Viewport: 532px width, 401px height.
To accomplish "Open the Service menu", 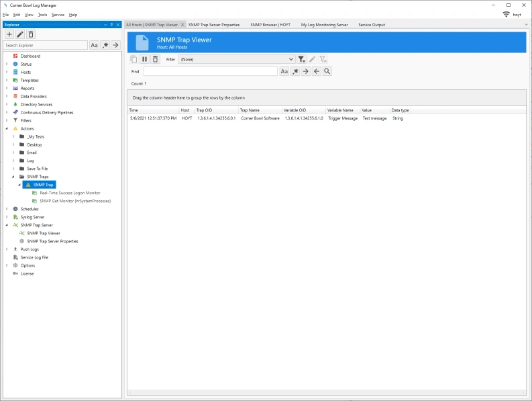I will tap(58, 15).
